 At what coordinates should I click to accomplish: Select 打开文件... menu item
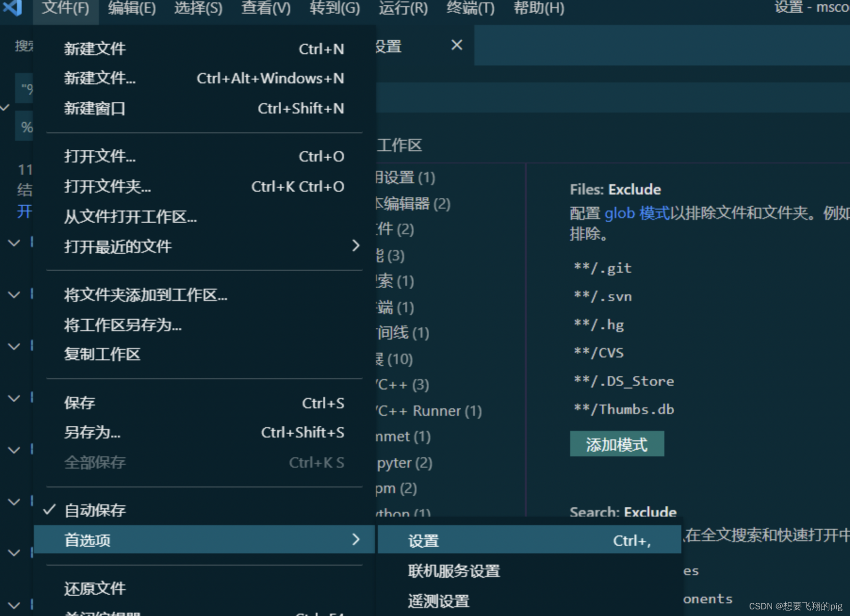click(x=204, y=156)
